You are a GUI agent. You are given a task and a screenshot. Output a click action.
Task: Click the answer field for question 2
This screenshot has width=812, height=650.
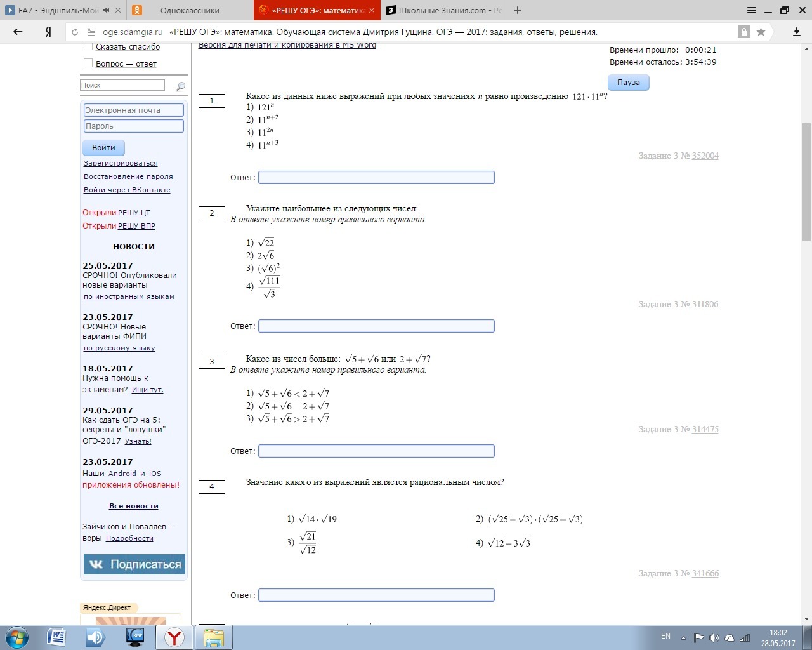pyautogui.click(x=376, y=326)
